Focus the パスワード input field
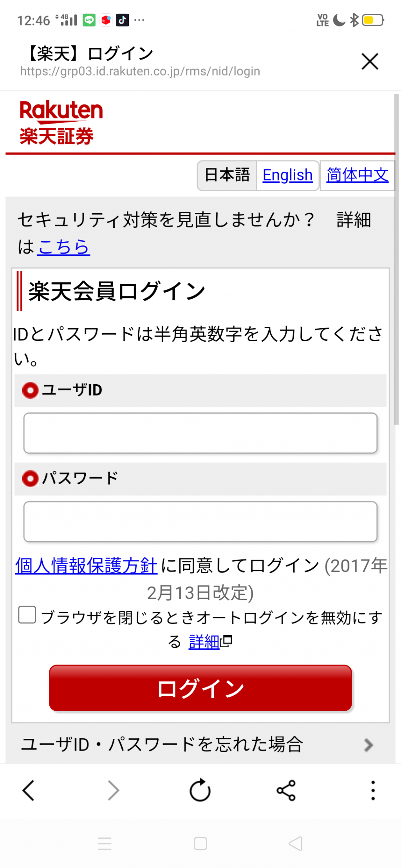The image size is (401, 868). pyautogui.click(x=200, y=521)
